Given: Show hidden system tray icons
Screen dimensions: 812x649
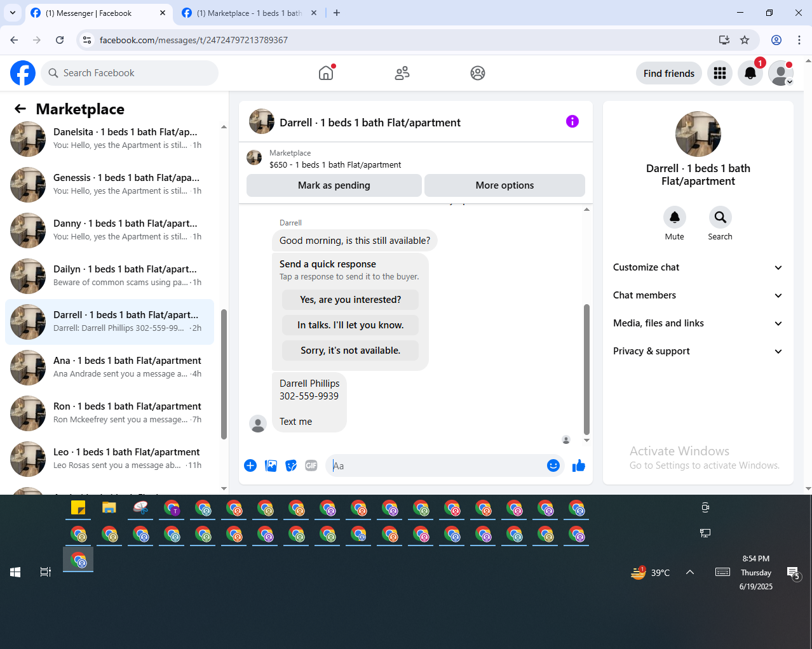Looking at the screenshot, I should [x=690, y=572].
